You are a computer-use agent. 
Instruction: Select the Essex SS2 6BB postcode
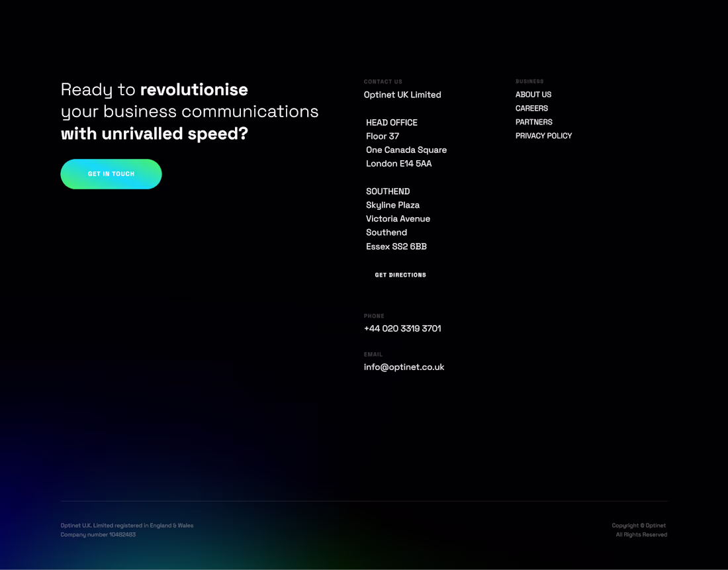tap(396, 246)
